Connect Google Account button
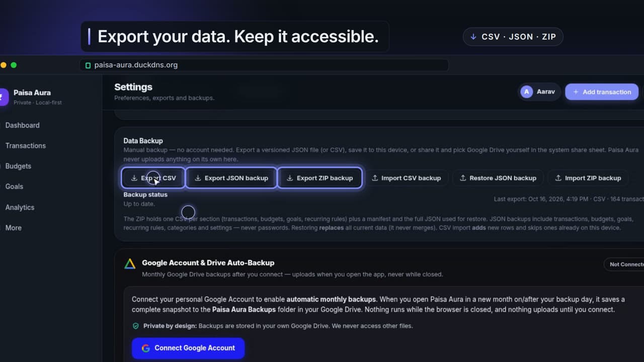644x362 pixels. pyautogui.click(x=188, y=348)
